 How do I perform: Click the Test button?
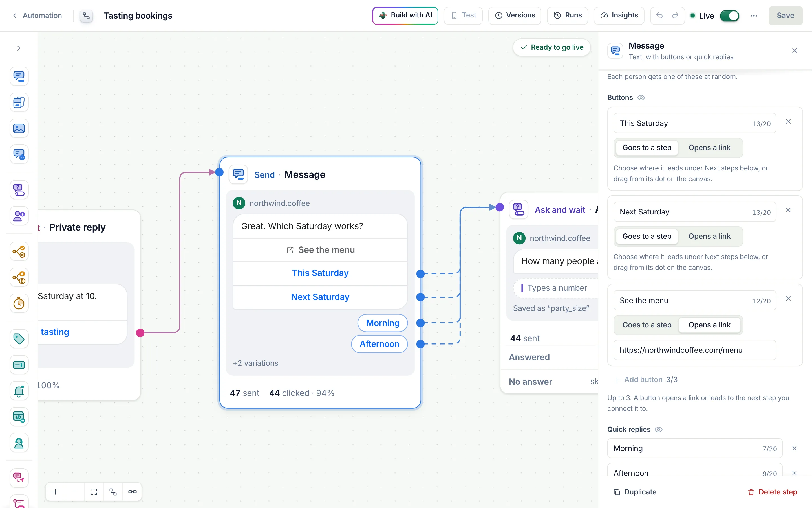[x=463, y=16]
